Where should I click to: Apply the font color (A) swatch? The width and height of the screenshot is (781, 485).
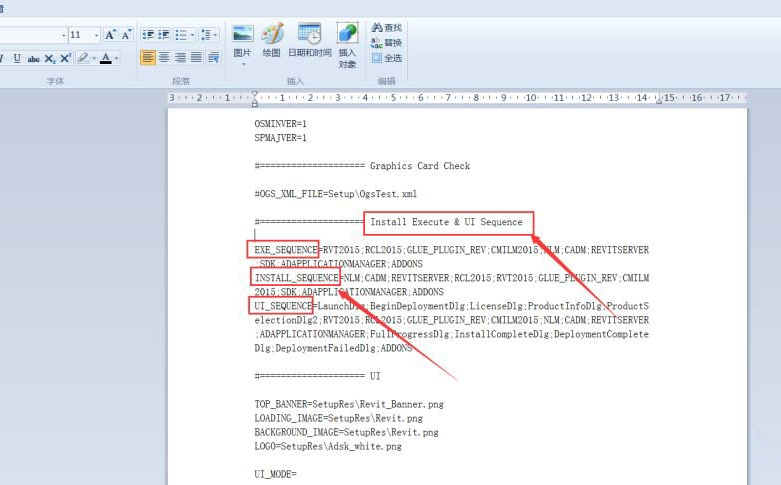click(106, 58)
